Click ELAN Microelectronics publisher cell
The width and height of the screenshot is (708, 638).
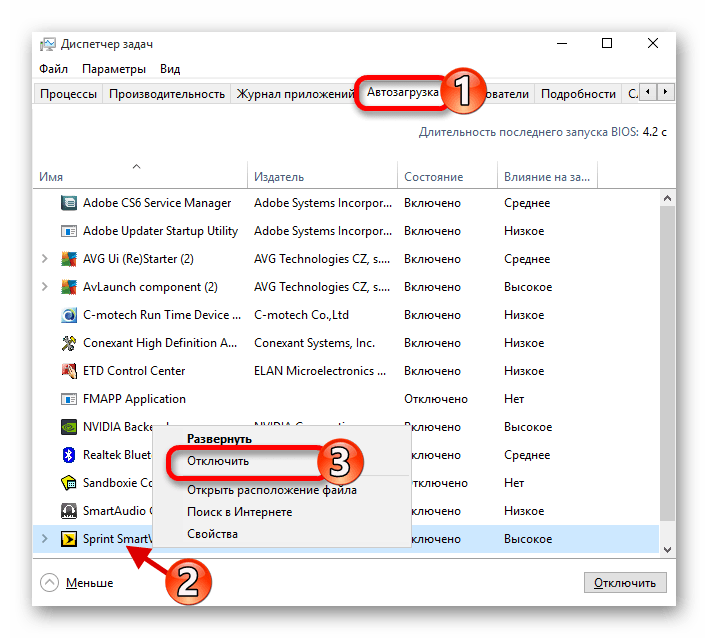(320, 371)
